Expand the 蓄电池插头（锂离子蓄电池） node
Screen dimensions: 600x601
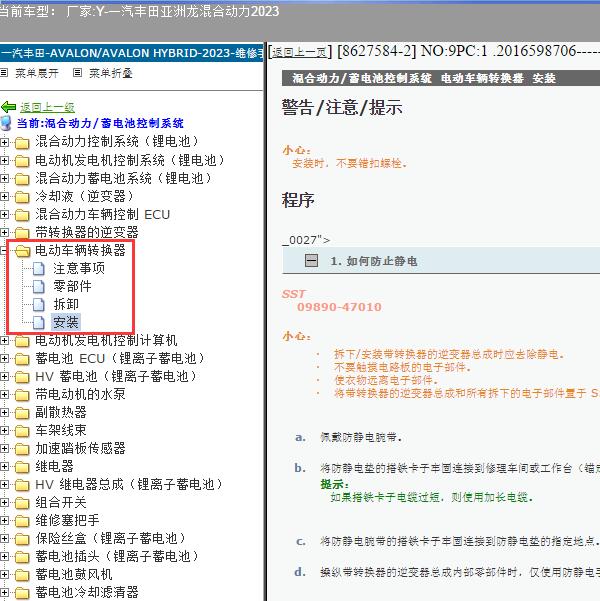point(4,557)
